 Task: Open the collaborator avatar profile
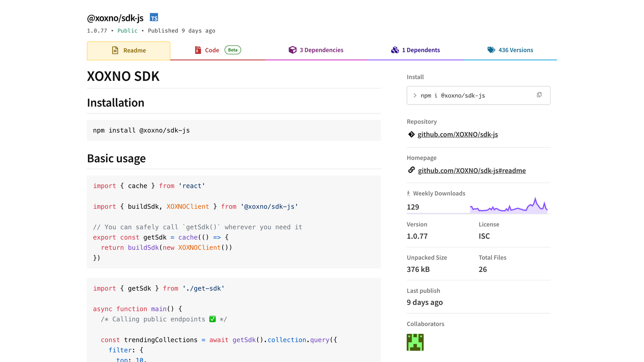coord(415,342)
